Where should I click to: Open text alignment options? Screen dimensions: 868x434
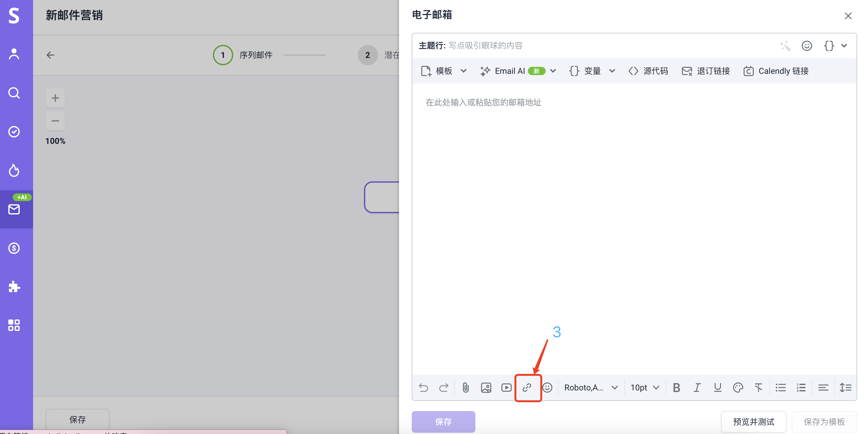point(823,388)
